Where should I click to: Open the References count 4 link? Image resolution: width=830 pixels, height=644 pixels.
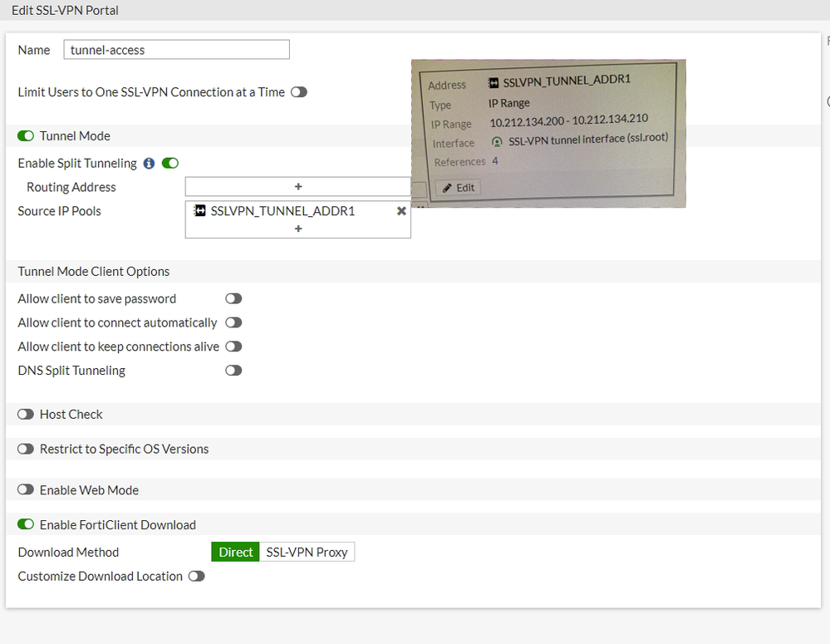click(x=495, y=160)
